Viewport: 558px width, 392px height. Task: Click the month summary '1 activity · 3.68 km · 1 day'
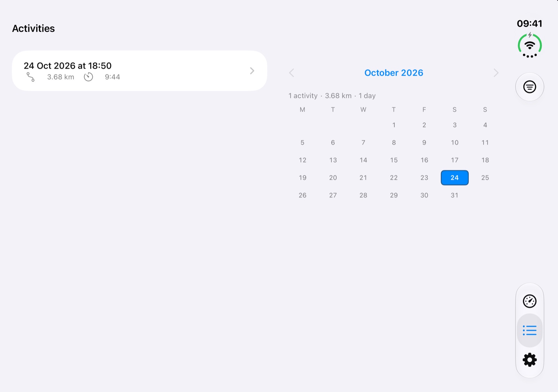point(332,96)
